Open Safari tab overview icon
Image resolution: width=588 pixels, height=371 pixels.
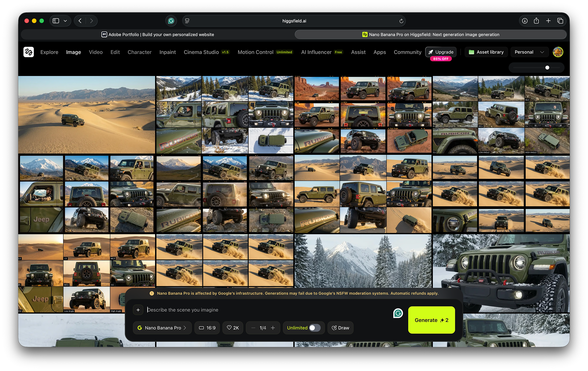point(560,21)
